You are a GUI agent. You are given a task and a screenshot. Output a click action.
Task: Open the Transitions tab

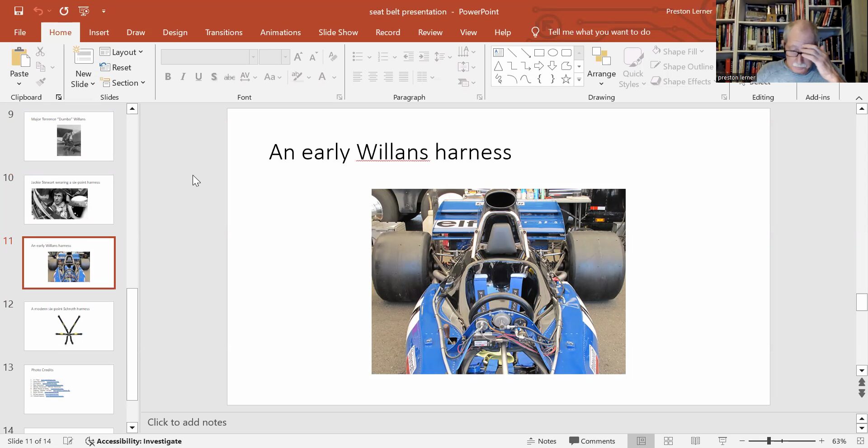224,33
